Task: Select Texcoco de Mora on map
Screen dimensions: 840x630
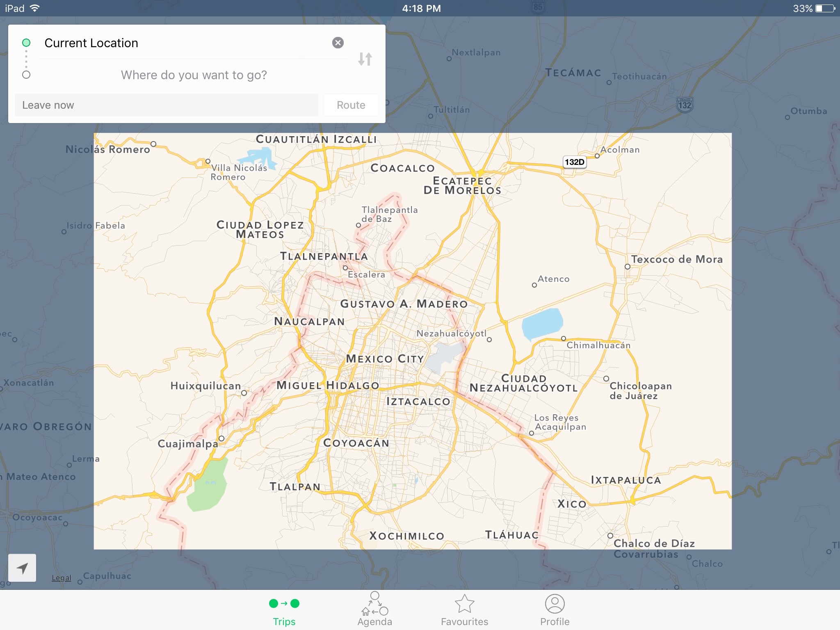Action: click(676, 259)
